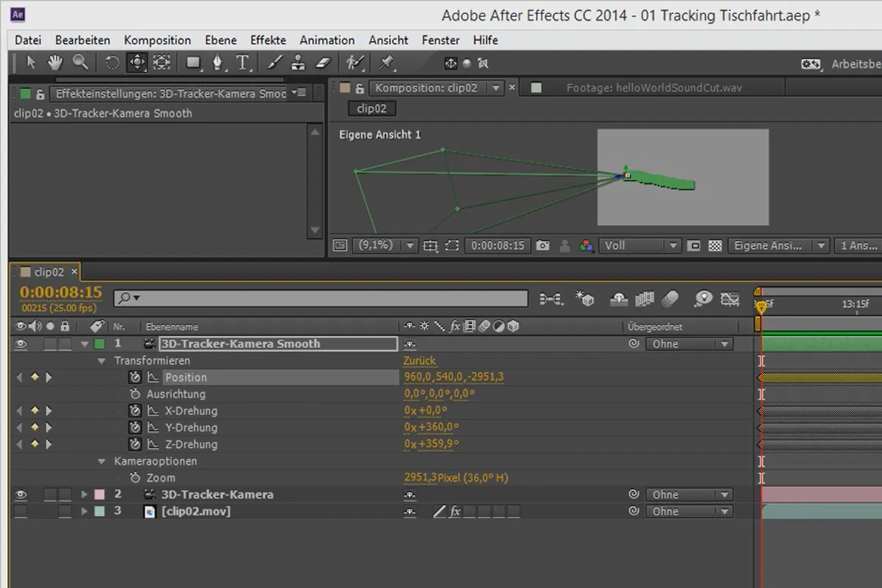Viewport: 882px width, 588px height.
Task: Open the Komposition clip02 viewer dropdown
Action: [496, 88]
